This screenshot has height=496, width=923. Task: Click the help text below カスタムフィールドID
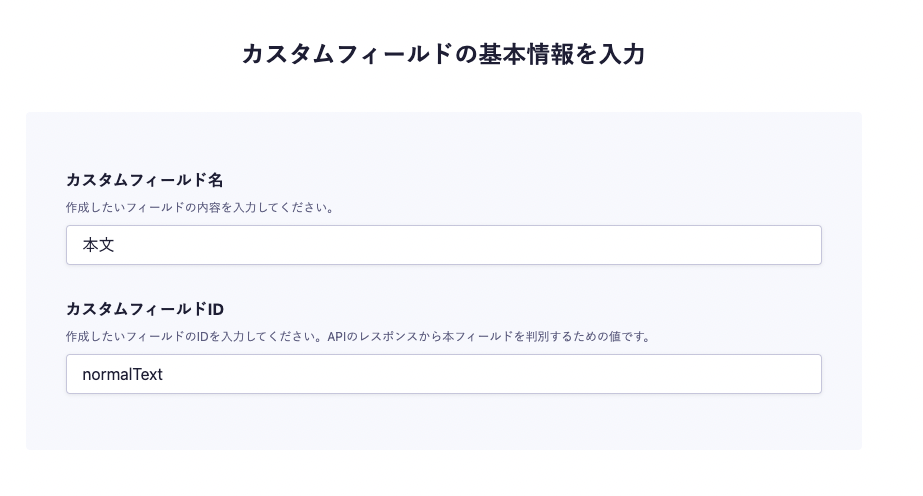click(x=358, y=337)
